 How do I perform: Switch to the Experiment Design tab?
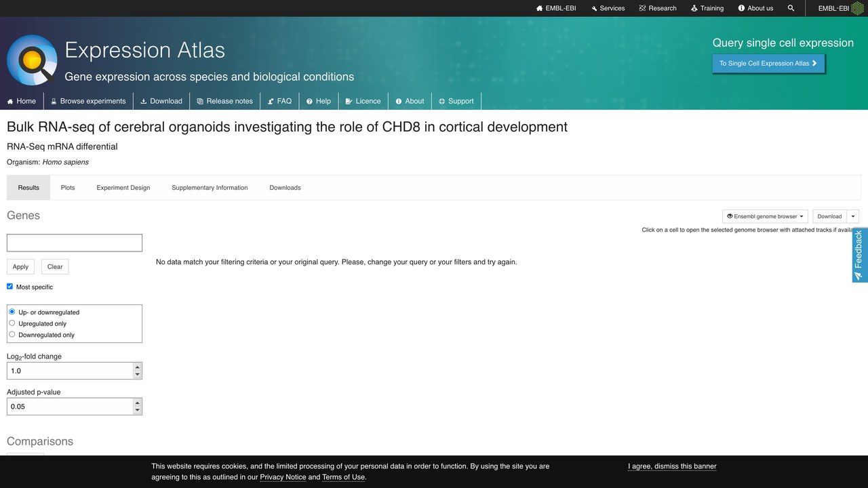123,188
